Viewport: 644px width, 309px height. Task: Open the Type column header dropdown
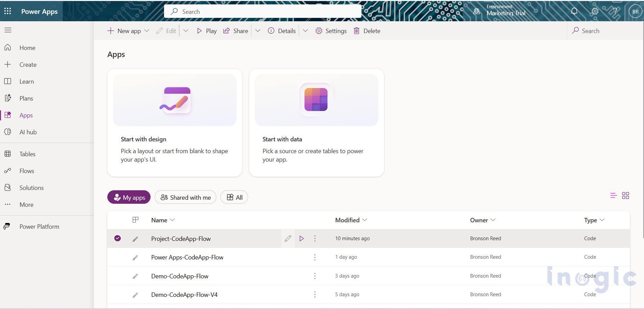pos(594,220)
